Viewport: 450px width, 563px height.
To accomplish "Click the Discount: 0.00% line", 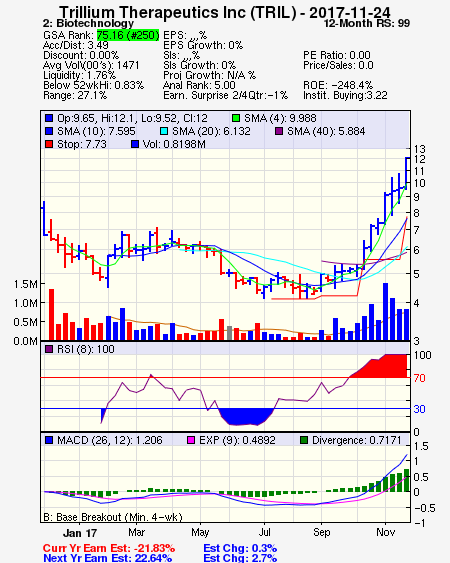I will (81, 55).
